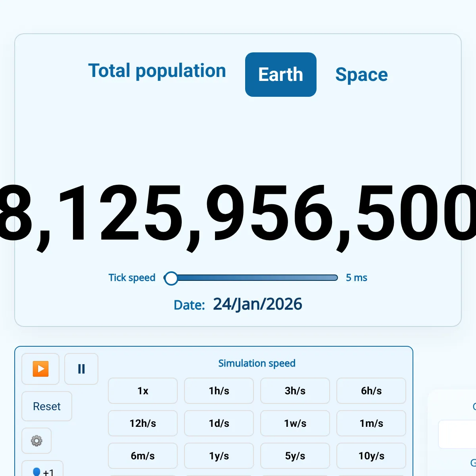Select the 6m/s speed option

(x=143, y=456)
